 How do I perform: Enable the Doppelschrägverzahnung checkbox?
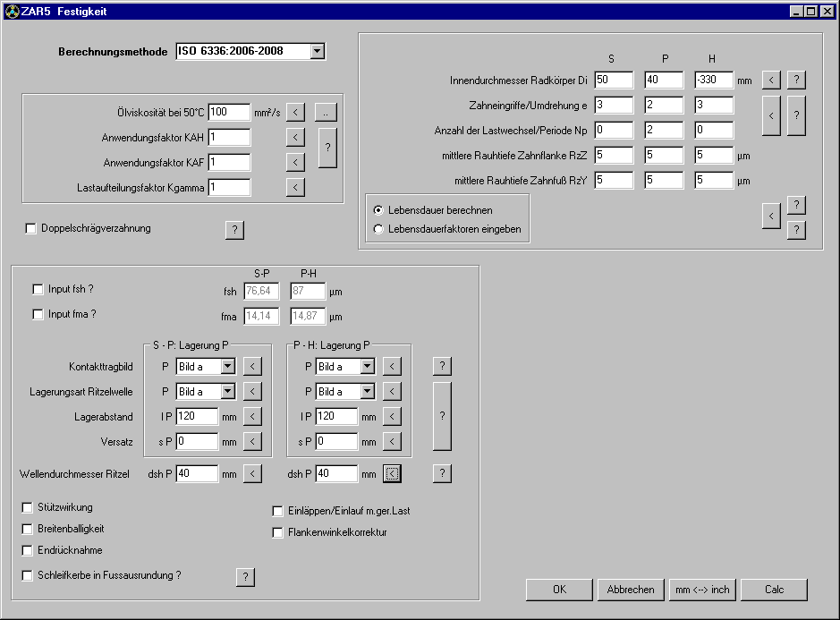31,229
